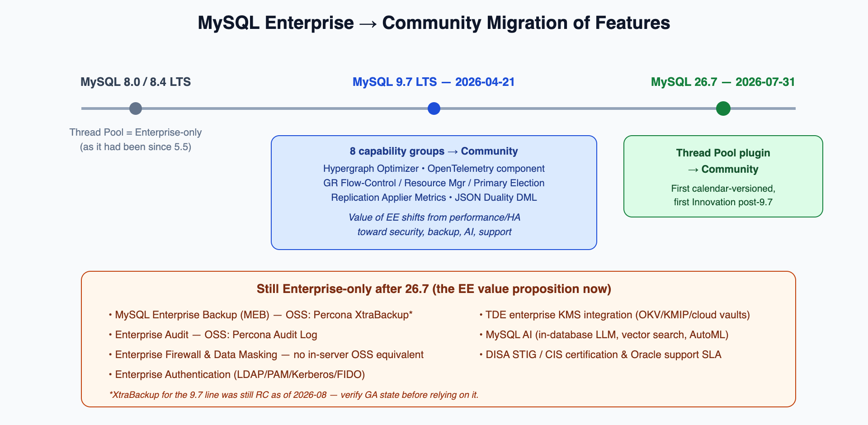The height and width of the screenshot is (425, 868).
Task: Click 'GR Flow-Control / Resource Mgr / Primary Election' line
Action: tap(434, 183)
